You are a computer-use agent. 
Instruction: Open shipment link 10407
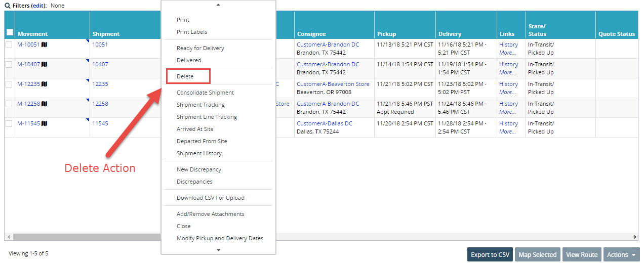pos(100,64)
